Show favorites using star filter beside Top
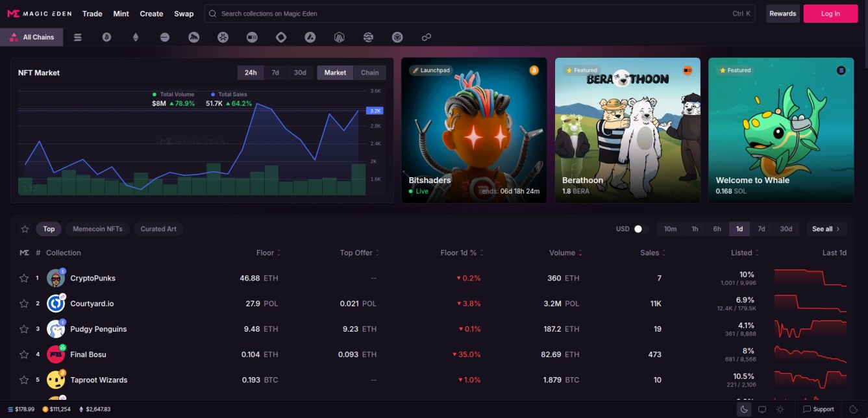This screenshot has height=418, width=868. pos(25,229)
